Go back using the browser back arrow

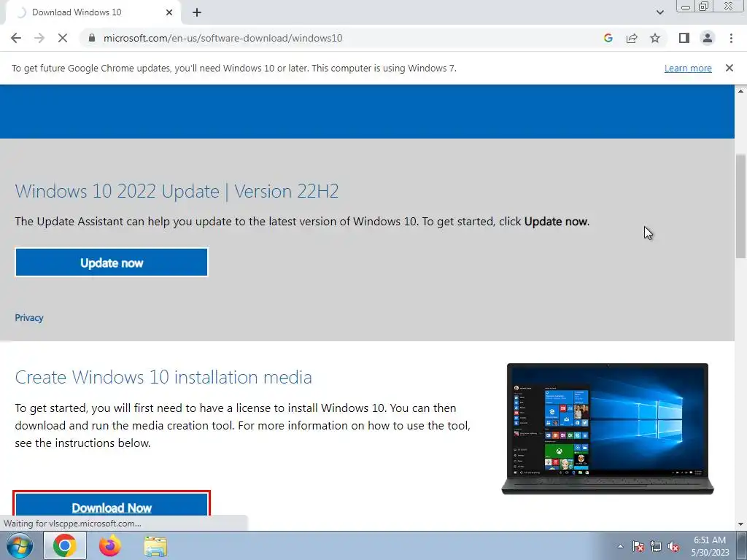16,38
